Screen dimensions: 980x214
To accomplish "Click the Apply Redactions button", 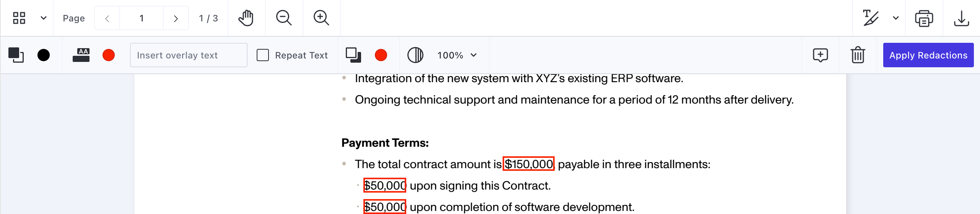I will pos(928,55).
